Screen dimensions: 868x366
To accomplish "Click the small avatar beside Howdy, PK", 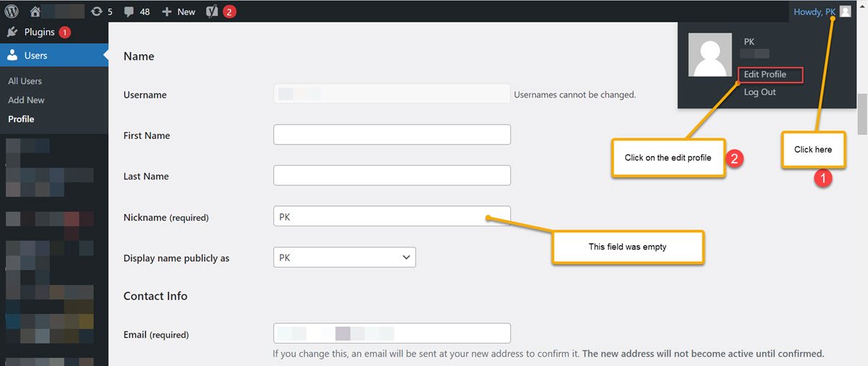I will coord(845,11).
